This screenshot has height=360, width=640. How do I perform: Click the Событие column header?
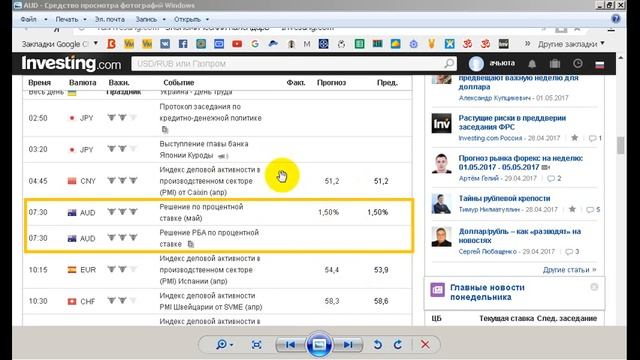[178, 82]
